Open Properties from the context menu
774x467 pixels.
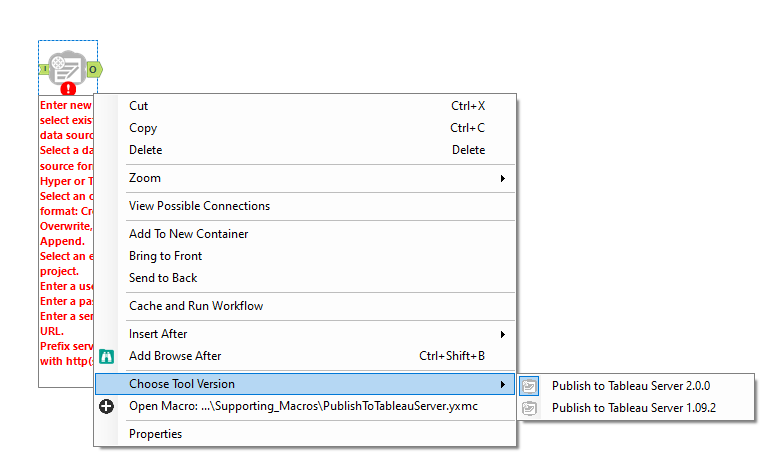[x=305, y=434]
